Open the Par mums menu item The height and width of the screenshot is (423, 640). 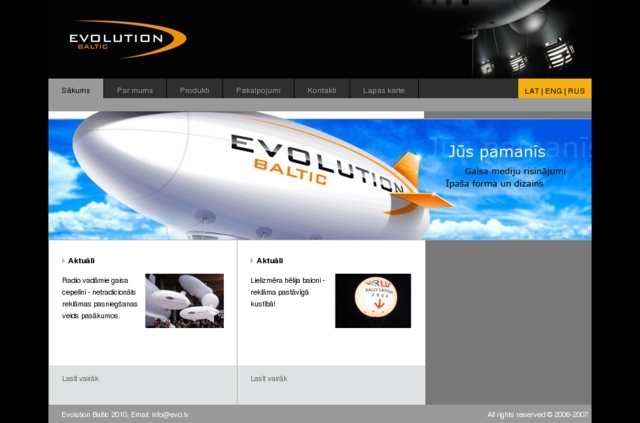(x=135, y=90)
